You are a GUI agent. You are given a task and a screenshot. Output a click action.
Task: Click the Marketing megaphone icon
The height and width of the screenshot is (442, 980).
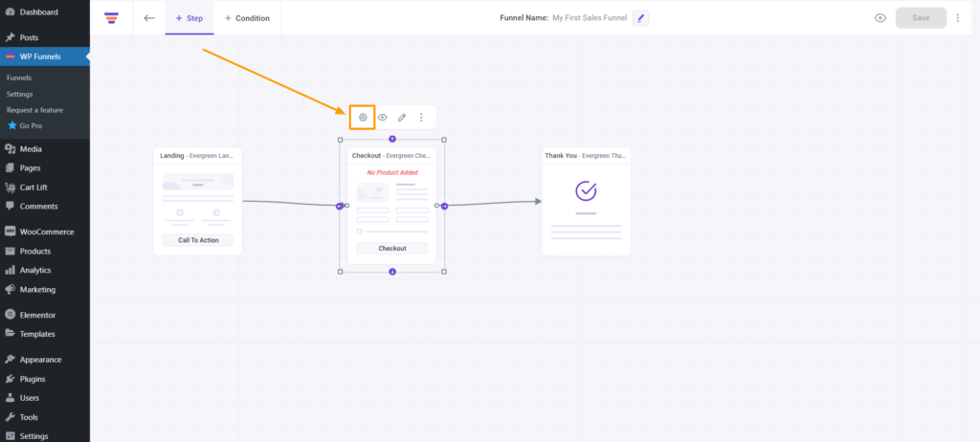(10, 290)
